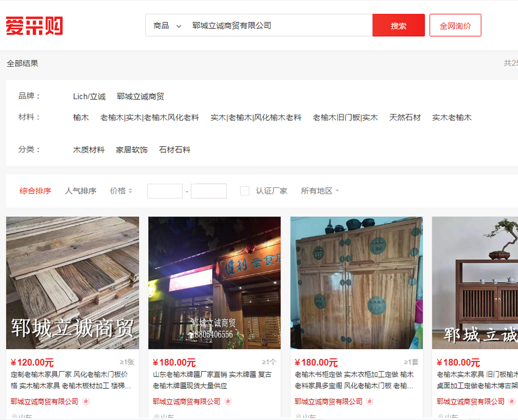Screen dimensions: 518x420
Task: Switch to 综合排序 sorting
Action: coord(35,191)
